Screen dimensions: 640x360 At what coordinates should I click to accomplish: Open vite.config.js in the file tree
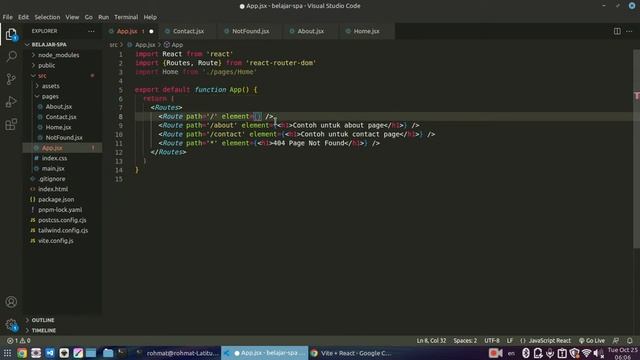point(56,241)
